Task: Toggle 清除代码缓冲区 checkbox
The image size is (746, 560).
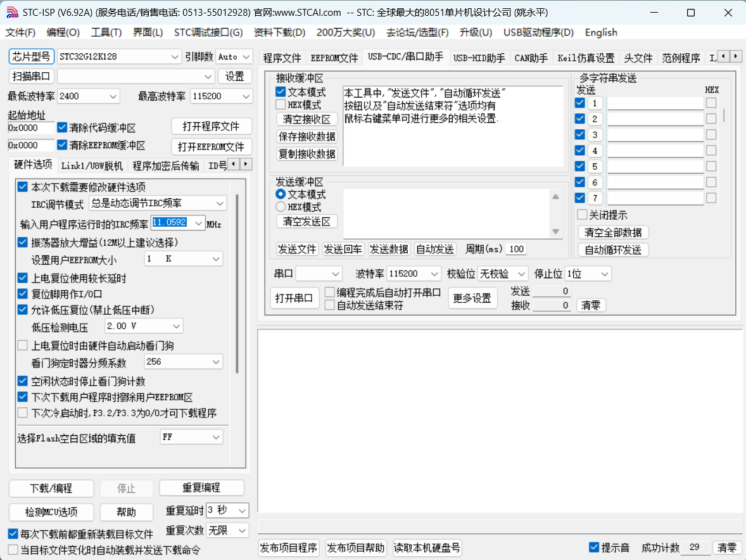Action: pyautogui.click(x=62, y=127)
